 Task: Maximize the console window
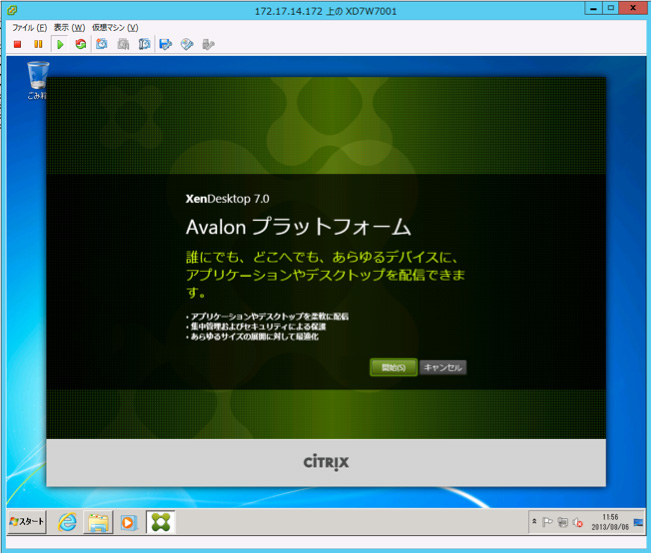611,8
